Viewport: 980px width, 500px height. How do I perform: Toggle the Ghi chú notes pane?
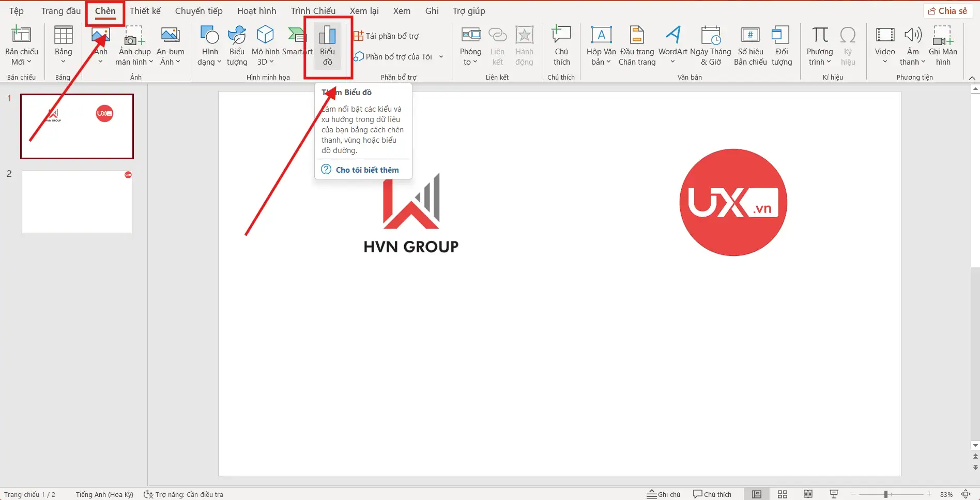click(x=664, y=494)
